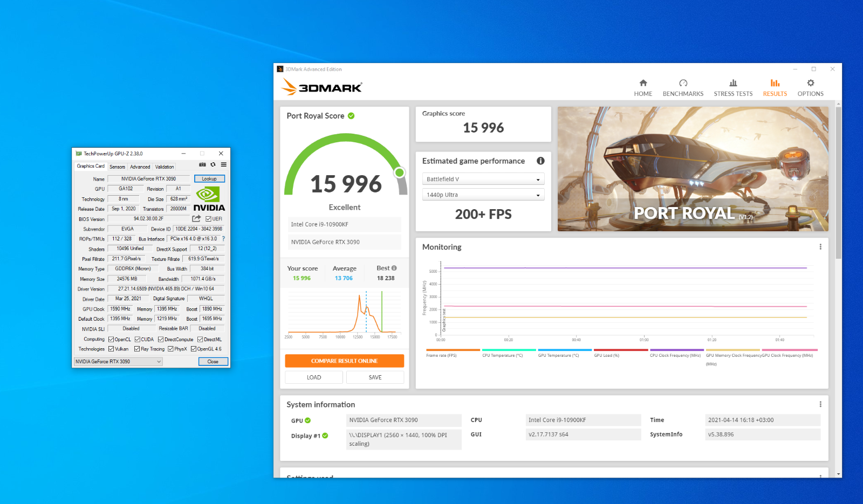The width and height of the screenshot is (863, 504).
Task: Open the 1440p Ultra preset dropdown
Action: coord(483,195)
